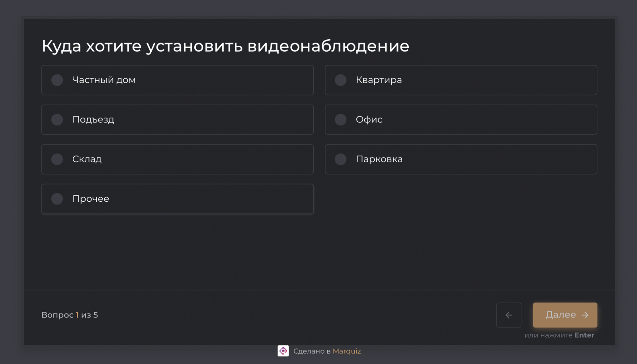The width and height of the screenshot is (637, 364).
Task: Choose the Квартира radio button
Action: click(341, 80)
